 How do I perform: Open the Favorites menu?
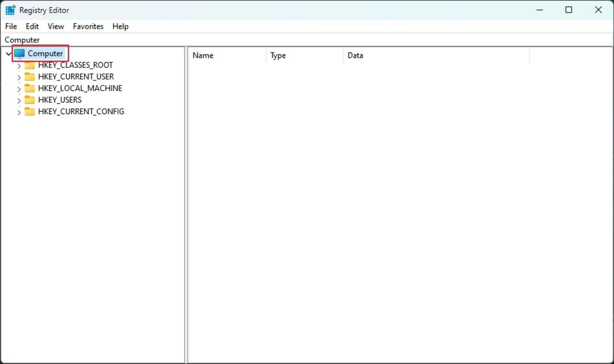[88, 26]
